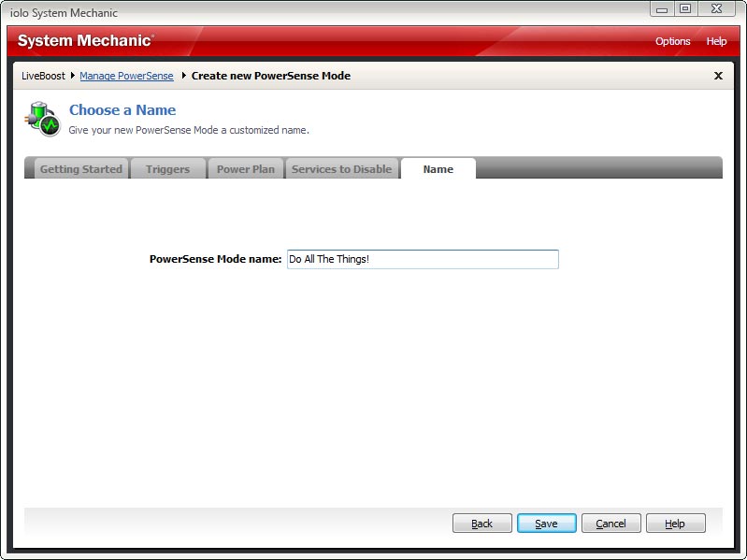
Task: Open the Getting Started tab
Action: click(81, 169)
